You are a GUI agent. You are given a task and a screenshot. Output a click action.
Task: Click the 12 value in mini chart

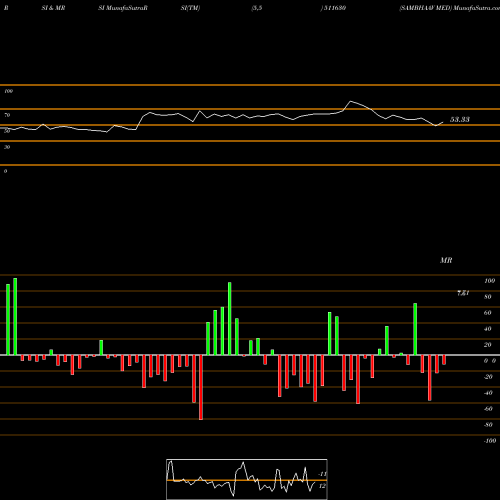(322, 486)
